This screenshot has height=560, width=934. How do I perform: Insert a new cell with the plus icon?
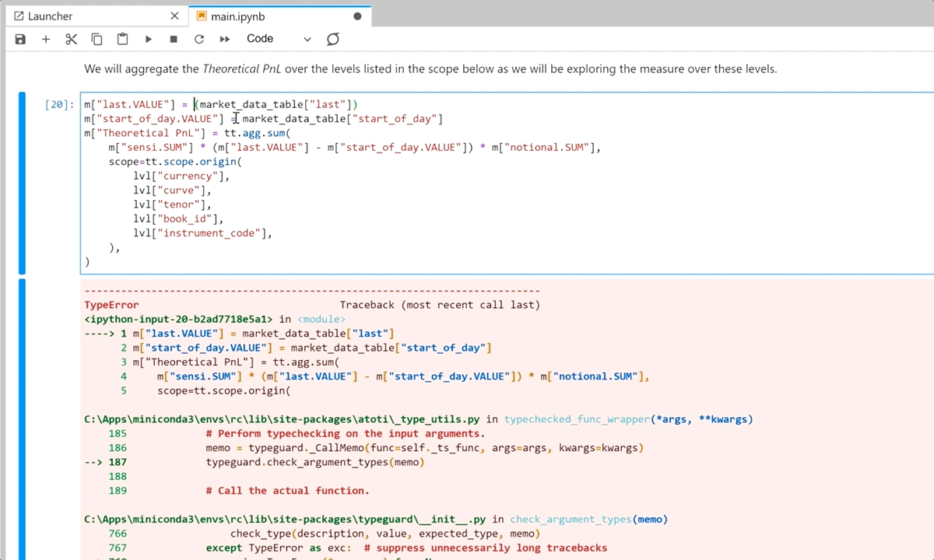pyautogui.click(x=46, y=39)
